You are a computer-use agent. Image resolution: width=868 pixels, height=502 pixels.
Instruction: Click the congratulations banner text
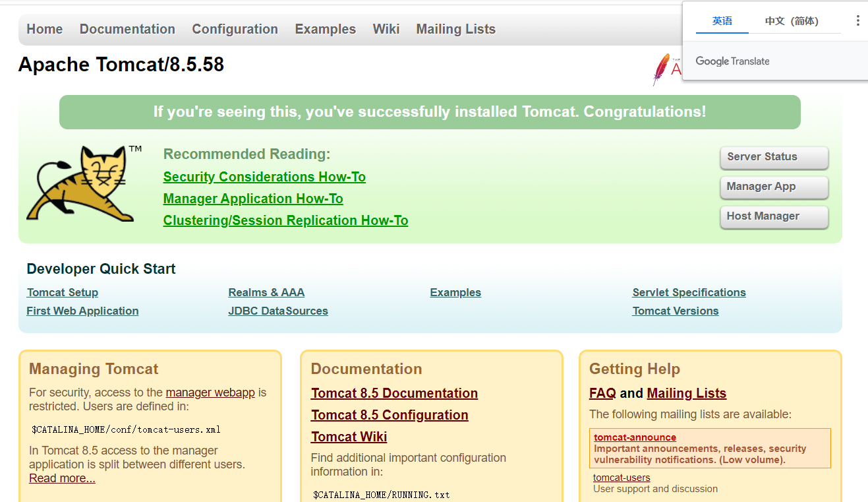pyautogui.click(x=430, y=112)
